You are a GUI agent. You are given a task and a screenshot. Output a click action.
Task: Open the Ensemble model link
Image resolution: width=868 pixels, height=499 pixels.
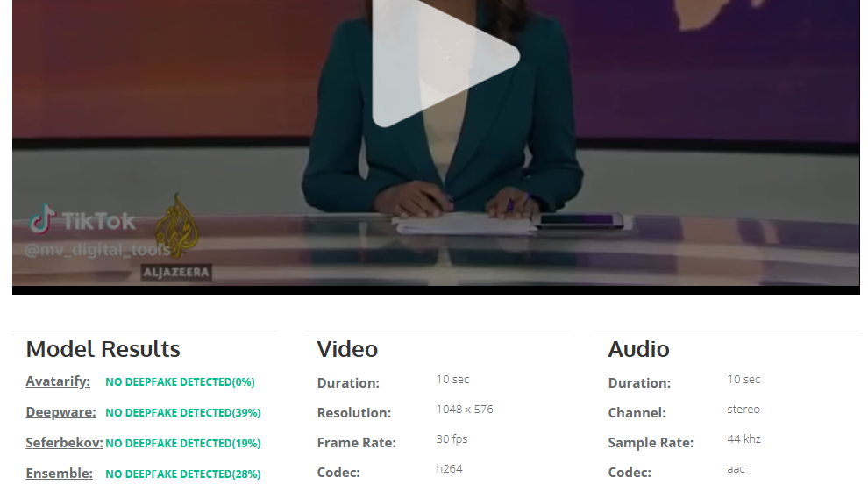pos(59,474)
